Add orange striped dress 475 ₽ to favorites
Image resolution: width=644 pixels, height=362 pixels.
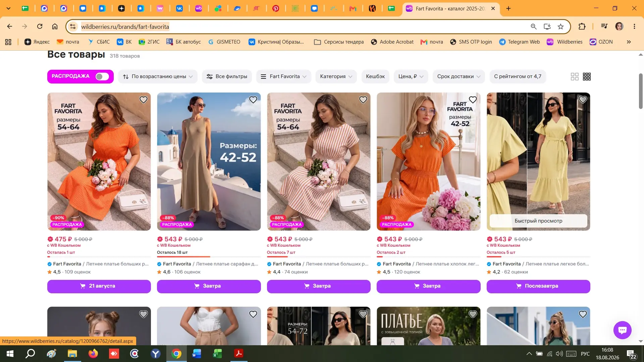click(x=144, y=100)
